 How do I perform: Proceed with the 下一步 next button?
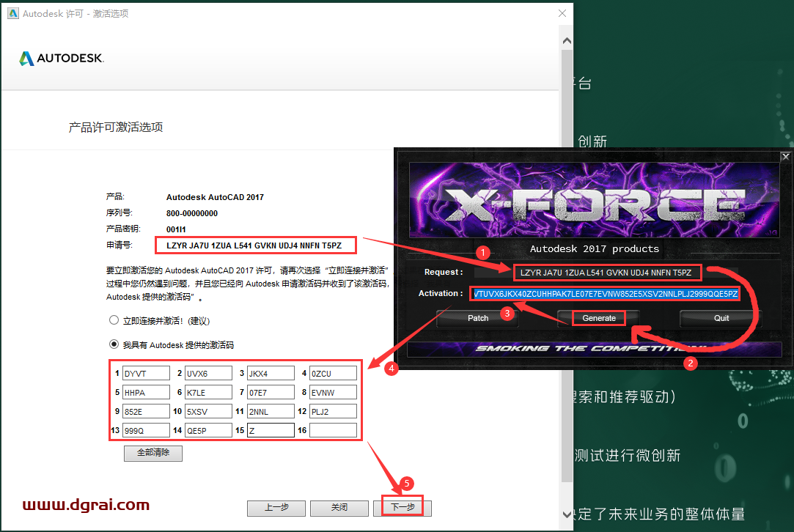(x=402, y=508)
